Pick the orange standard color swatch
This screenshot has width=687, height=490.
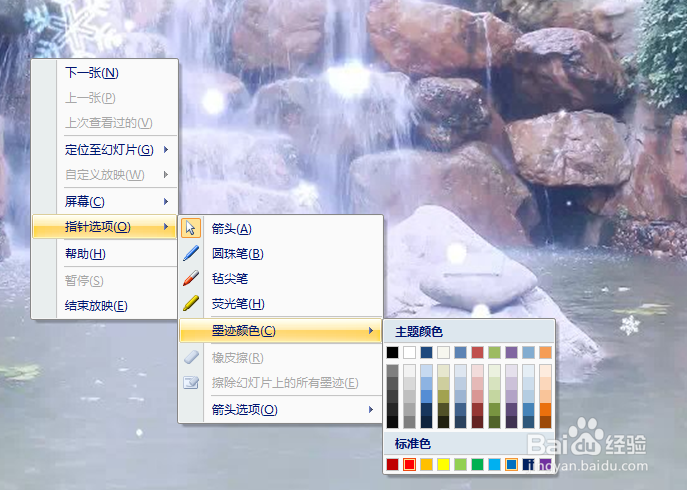point(426,465)
